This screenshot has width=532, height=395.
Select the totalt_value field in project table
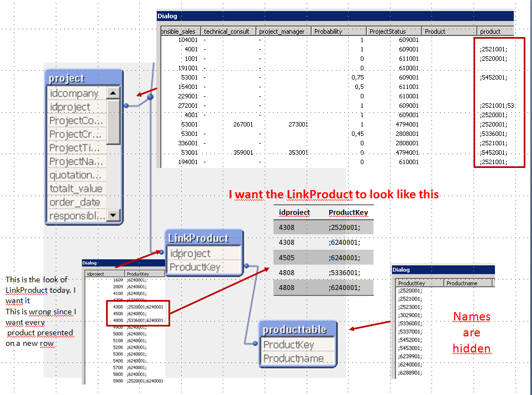(77, 188)
